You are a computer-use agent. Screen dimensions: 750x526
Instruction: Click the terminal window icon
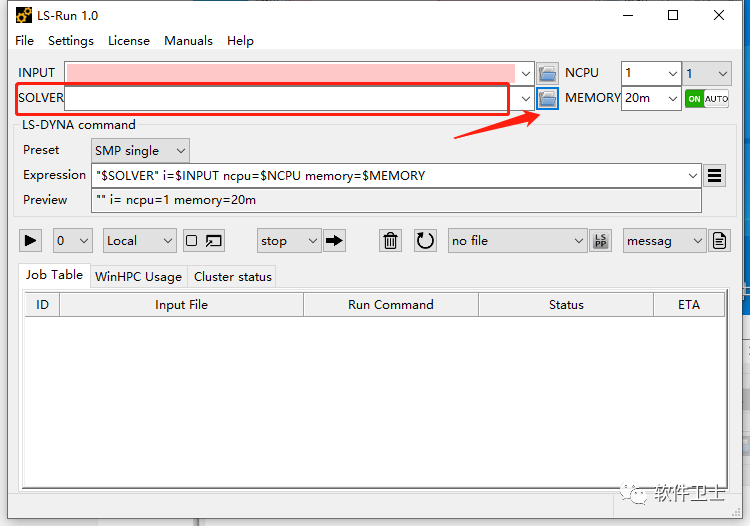tap(214, 241)
